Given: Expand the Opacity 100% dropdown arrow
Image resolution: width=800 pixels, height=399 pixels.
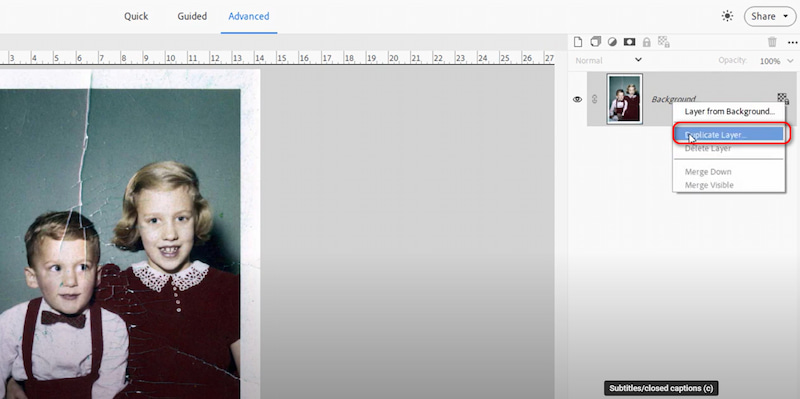Looking at the screenshot, I should click(x=791, y=61).
